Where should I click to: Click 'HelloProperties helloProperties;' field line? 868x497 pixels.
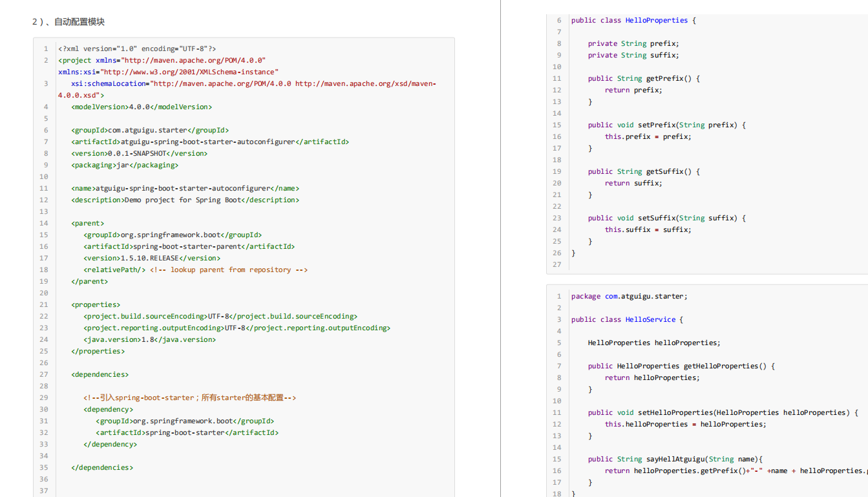[654, 343]
